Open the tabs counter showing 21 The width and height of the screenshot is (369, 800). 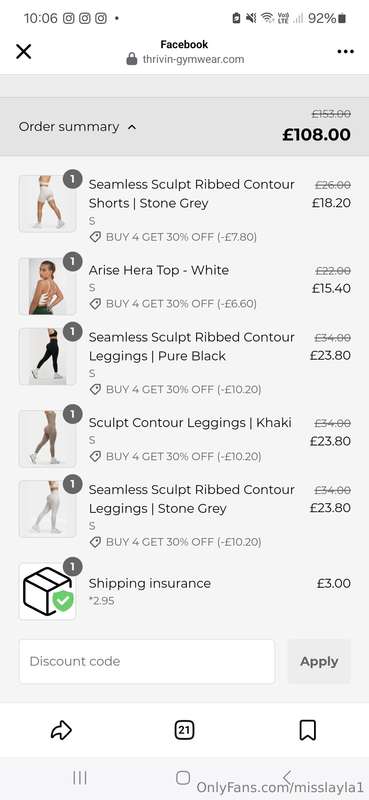184,730
